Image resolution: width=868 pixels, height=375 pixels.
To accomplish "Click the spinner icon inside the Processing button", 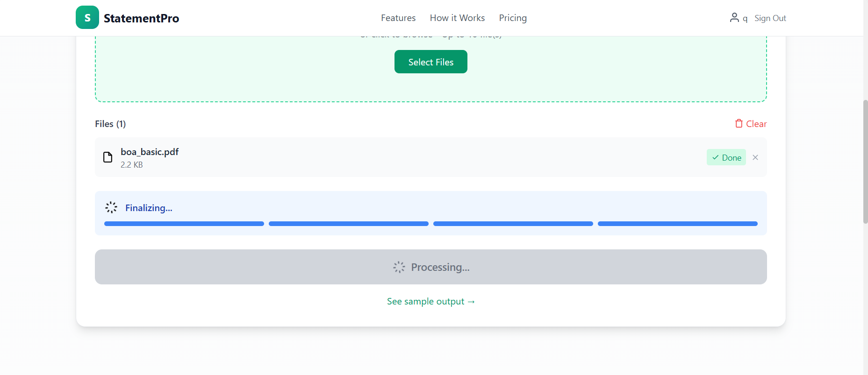I will pos(399,267).
